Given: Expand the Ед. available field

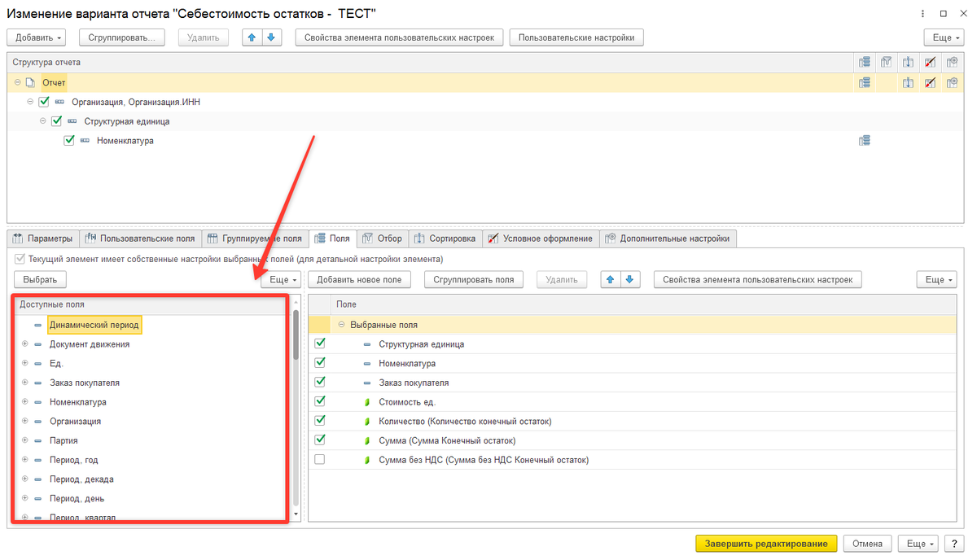Looking at the screenshot, I should tap(24, 363).
